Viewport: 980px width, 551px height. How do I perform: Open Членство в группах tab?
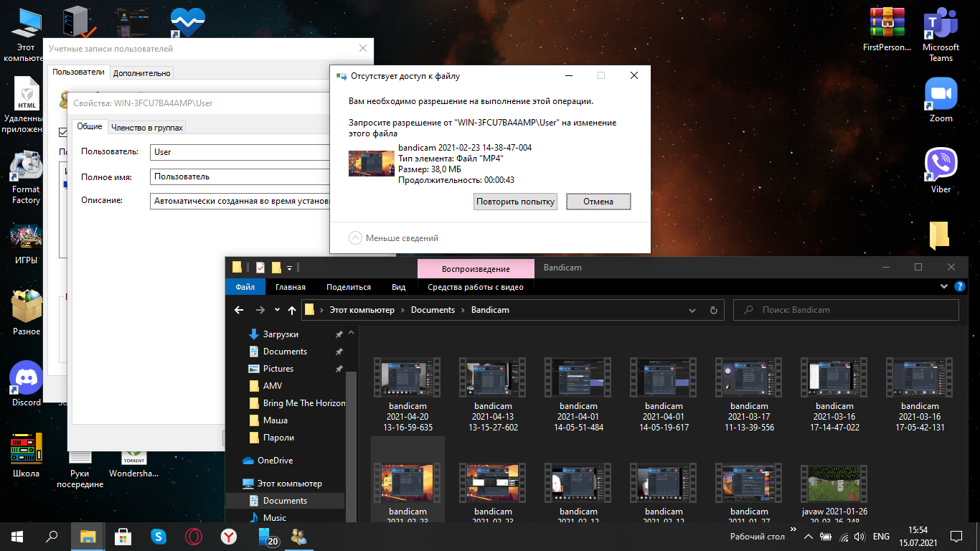[146, 128]
